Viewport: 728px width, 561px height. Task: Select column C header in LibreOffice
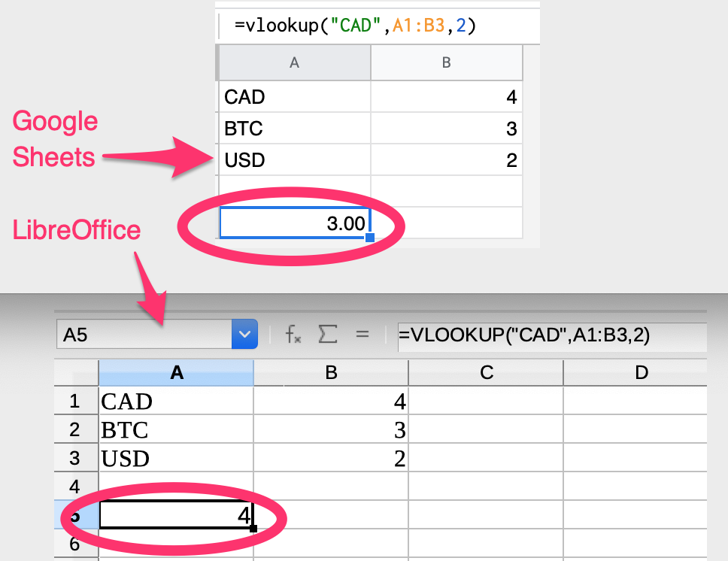click(486, 372)
